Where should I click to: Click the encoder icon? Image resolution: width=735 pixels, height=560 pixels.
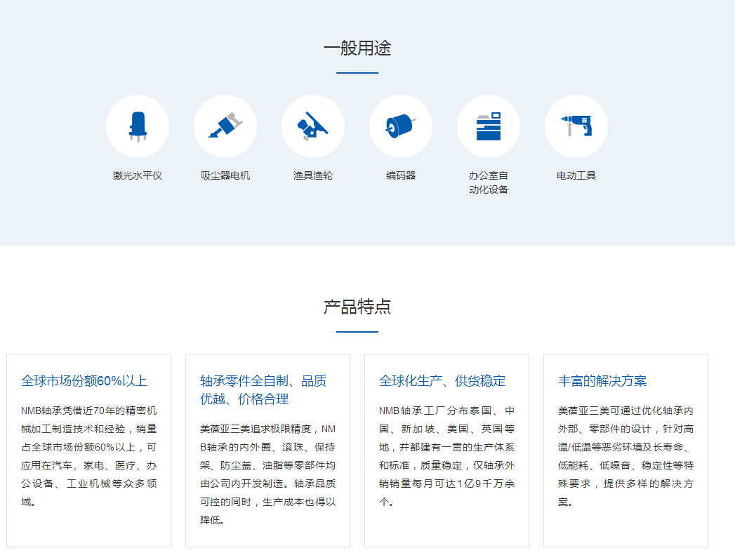pos(401,126)
